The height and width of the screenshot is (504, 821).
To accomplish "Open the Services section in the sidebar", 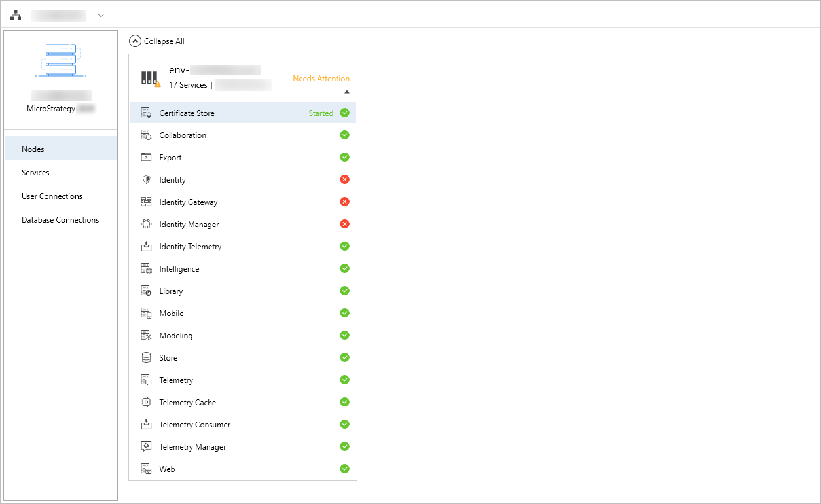I will (35, 173).
